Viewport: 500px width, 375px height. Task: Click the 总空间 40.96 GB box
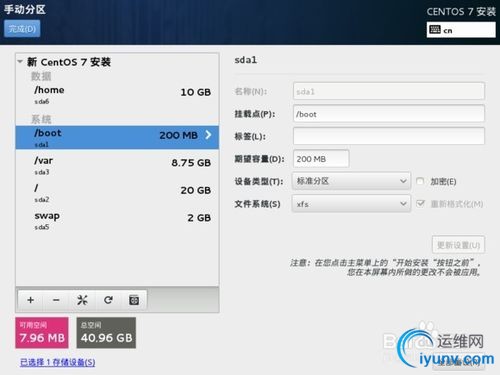point(106,333)
